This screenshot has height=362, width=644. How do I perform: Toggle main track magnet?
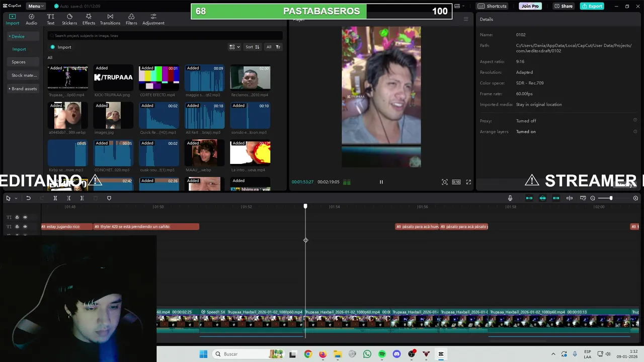[x=529, y=198]
